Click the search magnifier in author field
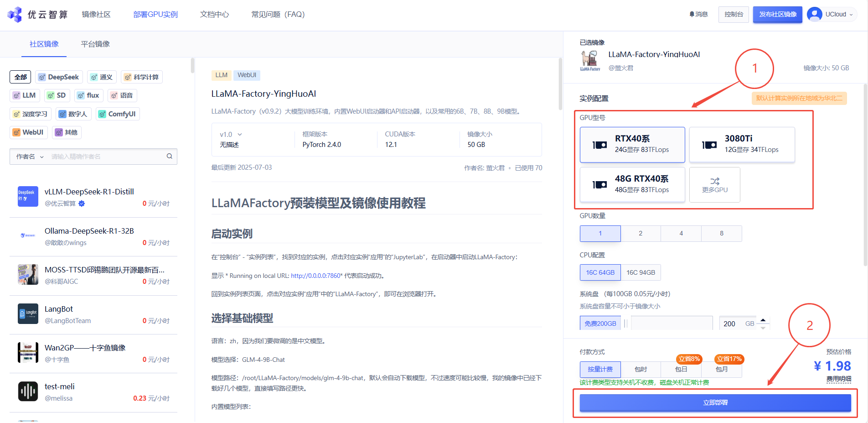Image resolution: width=868 pixels, height=423 pixels. click(170, 156)
